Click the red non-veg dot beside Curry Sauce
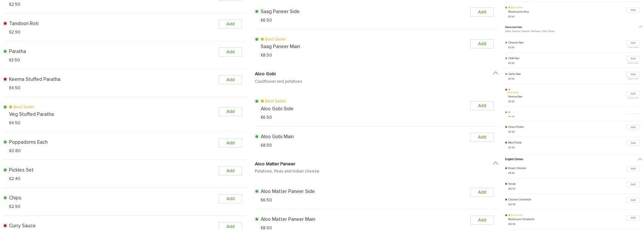This screenshot has width=644, height=230. click(x=5, y=225)
